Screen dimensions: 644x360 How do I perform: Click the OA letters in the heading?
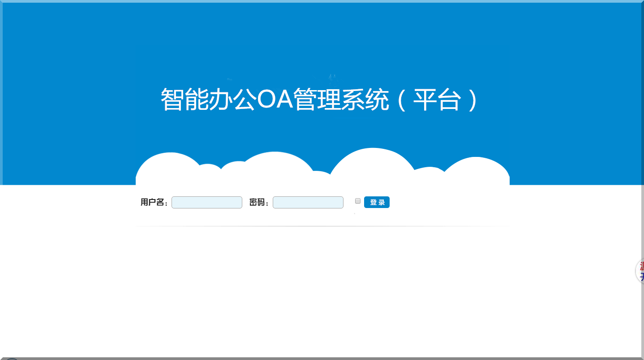tap(275, 100)
